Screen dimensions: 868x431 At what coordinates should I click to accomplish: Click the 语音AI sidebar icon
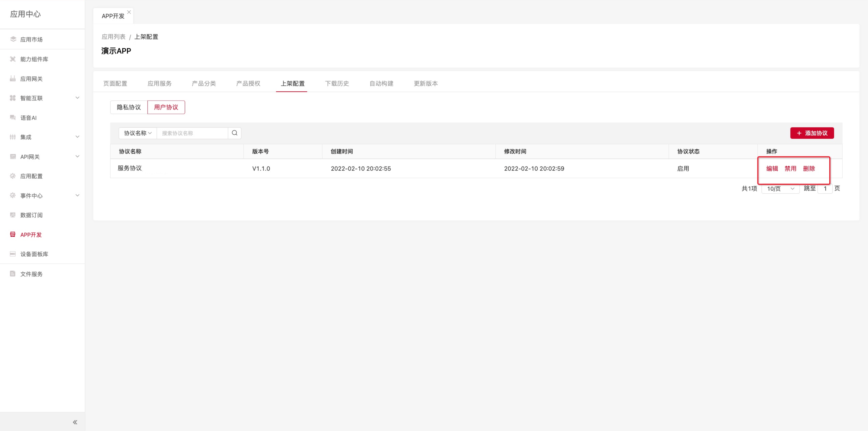(x=13, y=118)
